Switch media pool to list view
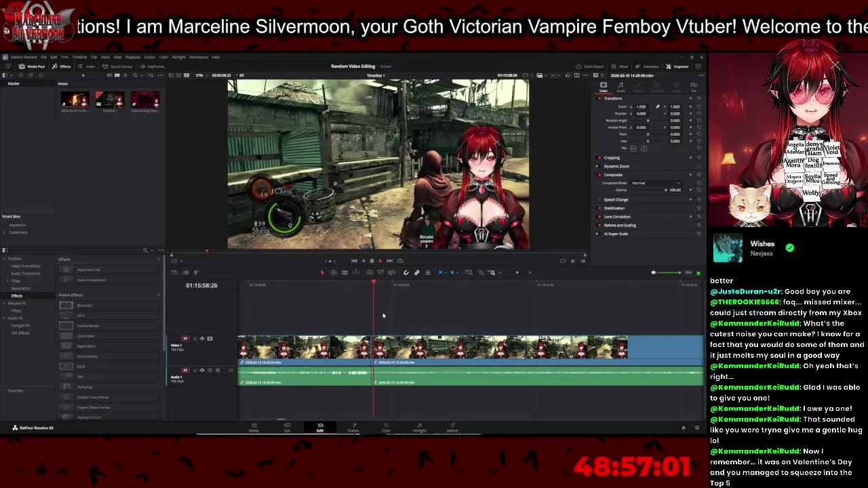The image size is (868, 488). point(124,75)
